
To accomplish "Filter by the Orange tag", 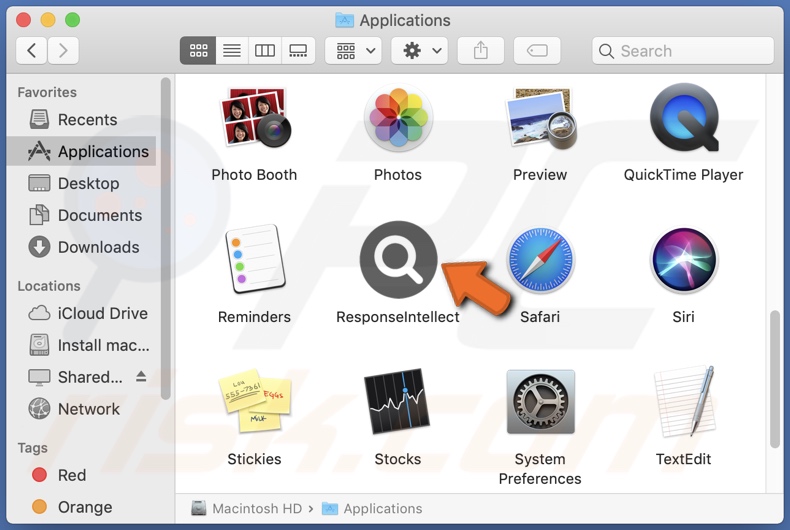I will tap(81, 507).
